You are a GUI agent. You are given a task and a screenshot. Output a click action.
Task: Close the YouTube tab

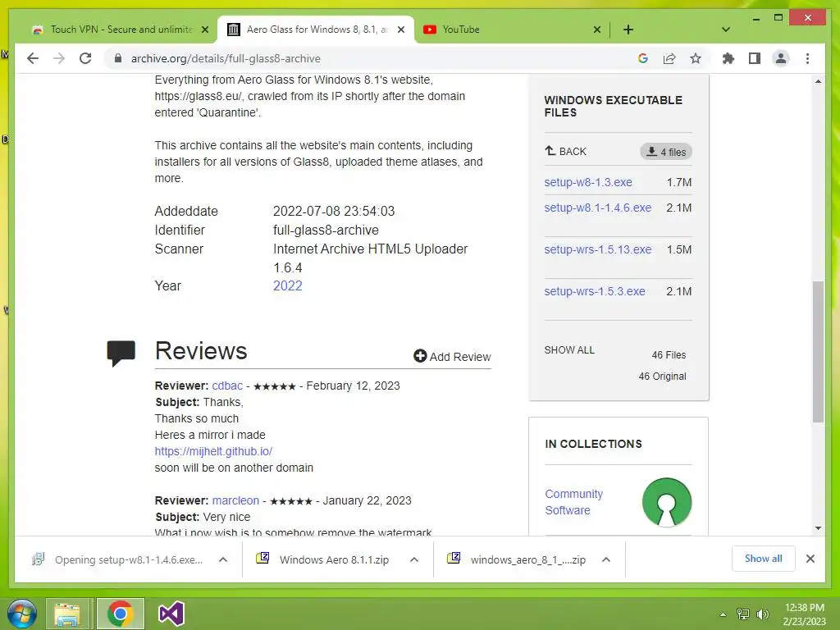coord(597,30)
